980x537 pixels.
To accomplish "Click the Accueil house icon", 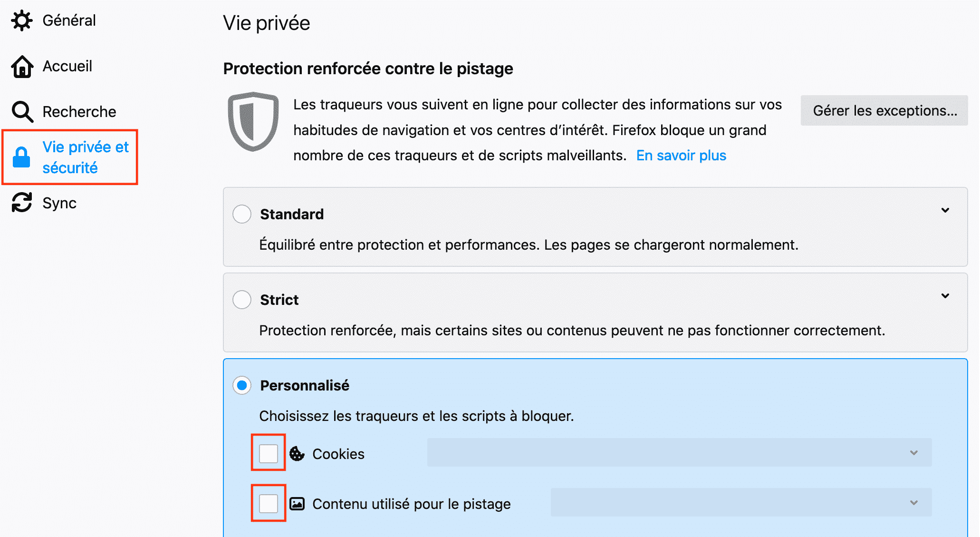I will pyautogui.click(x=22, y=66).
